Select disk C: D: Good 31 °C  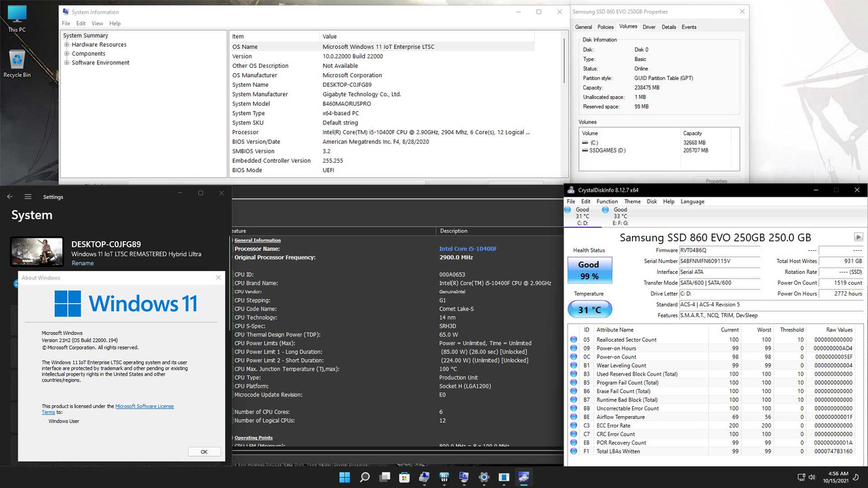(x=583, y=217)
